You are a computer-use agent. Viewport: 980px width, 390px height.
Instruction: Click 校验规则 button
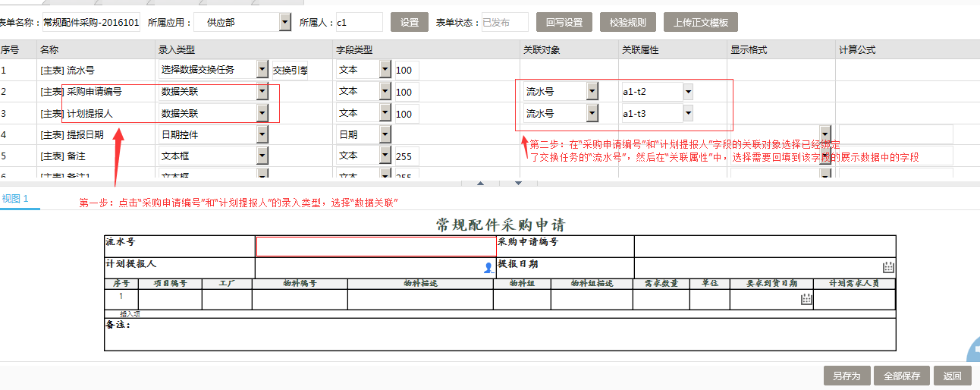pyautogui.click(x=628, y=23)
